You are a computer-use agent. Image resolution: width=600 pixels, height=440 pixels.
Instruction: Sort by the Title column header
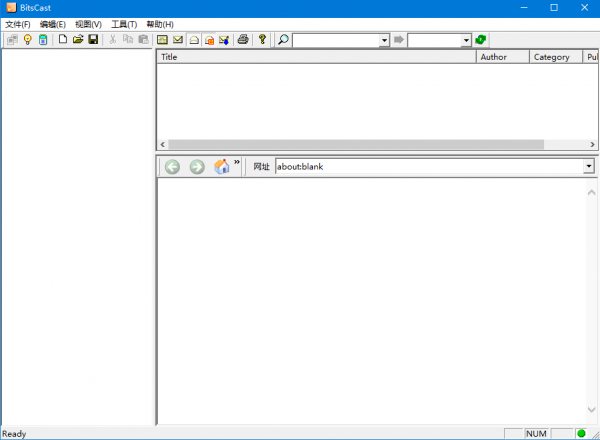(316, 57)
